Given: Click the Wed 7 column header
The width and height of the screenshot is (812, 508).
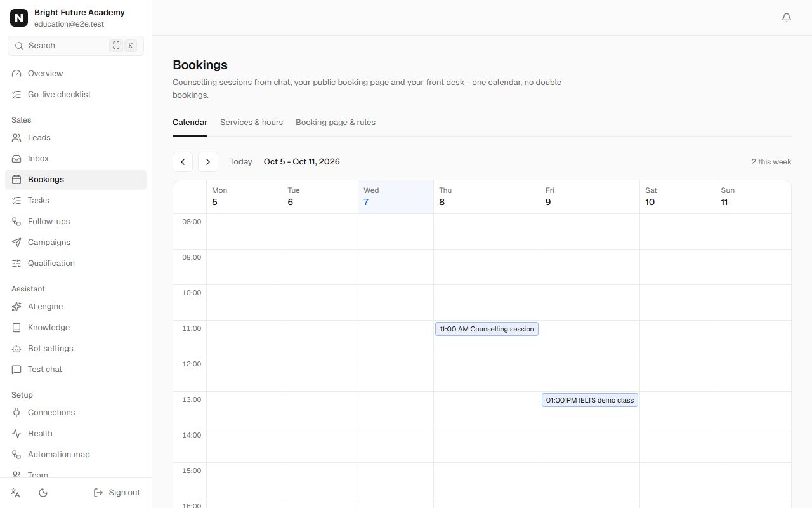Looking at the screenshot, I should [x=396, y=197].
